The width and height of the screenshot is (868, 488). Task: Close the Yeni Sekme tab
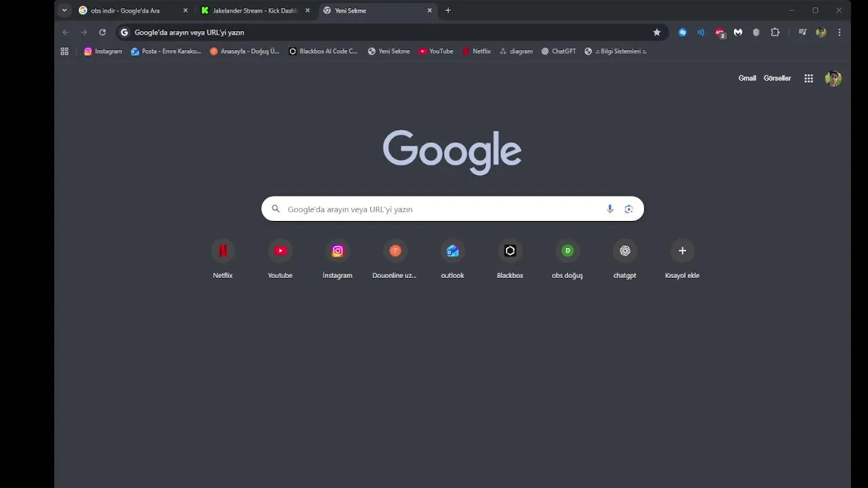point(429,10)
